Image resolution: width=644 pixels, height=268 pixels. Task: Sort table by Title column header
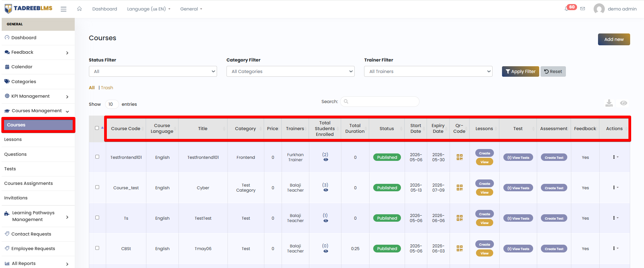tap(203, 129)
